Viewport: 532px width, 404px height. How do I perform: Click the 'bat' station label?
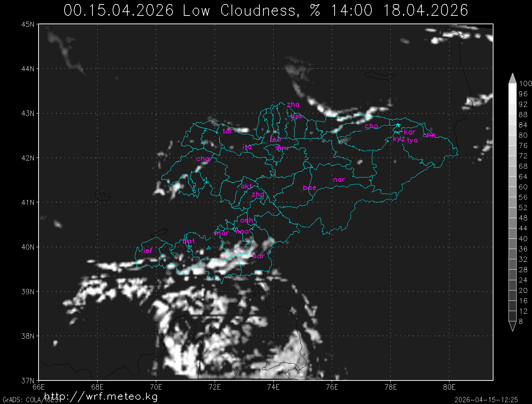pos(189,241)
